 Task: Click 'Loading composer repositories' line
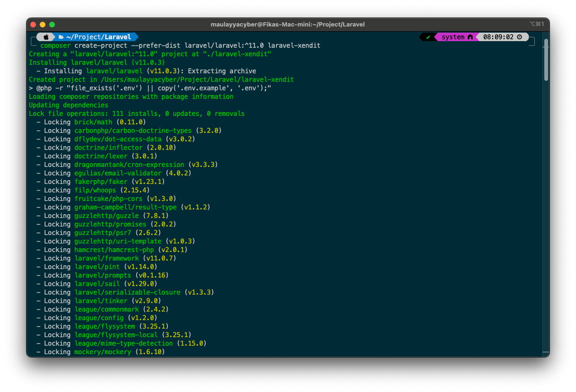(x=131, y=96)
